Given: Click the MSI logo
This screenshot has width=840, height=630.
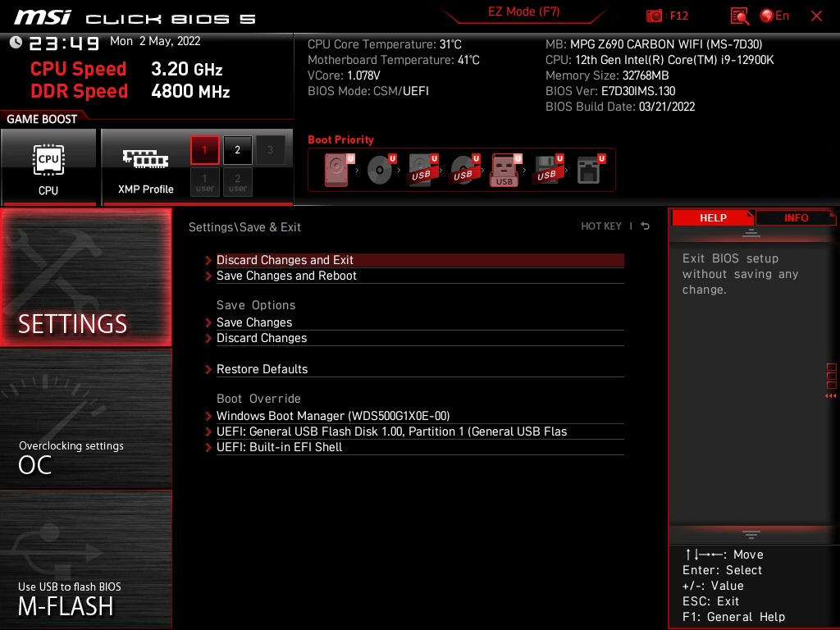Looking at the screenshot, I should [x=43, y=17].
